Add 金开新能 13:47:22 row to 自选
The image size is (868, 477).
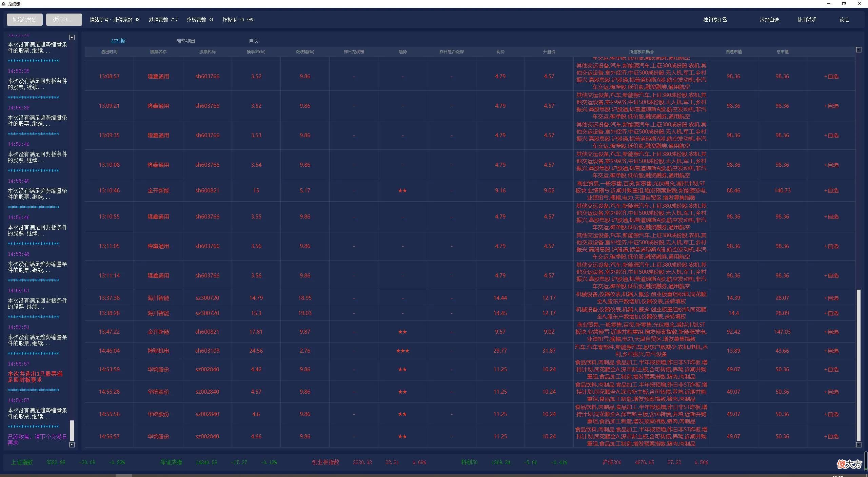tap(831, 332)
